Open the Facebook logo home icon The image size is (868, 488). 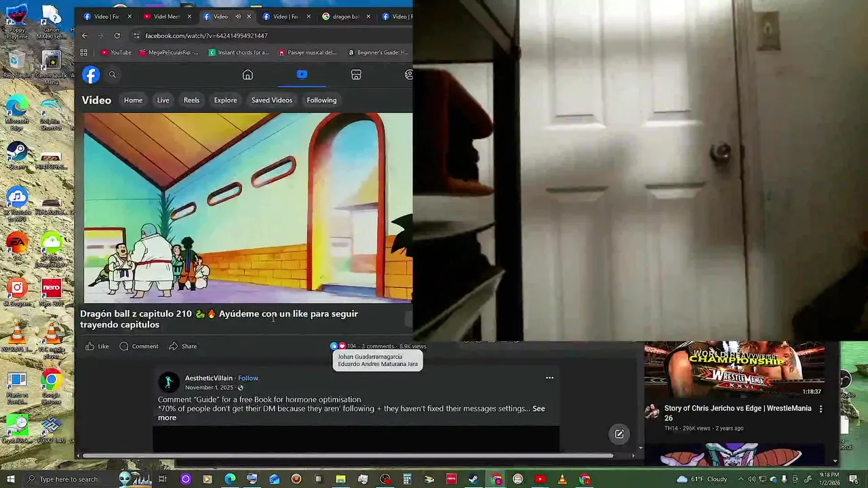pyautogui.click(x=91, y=75)
